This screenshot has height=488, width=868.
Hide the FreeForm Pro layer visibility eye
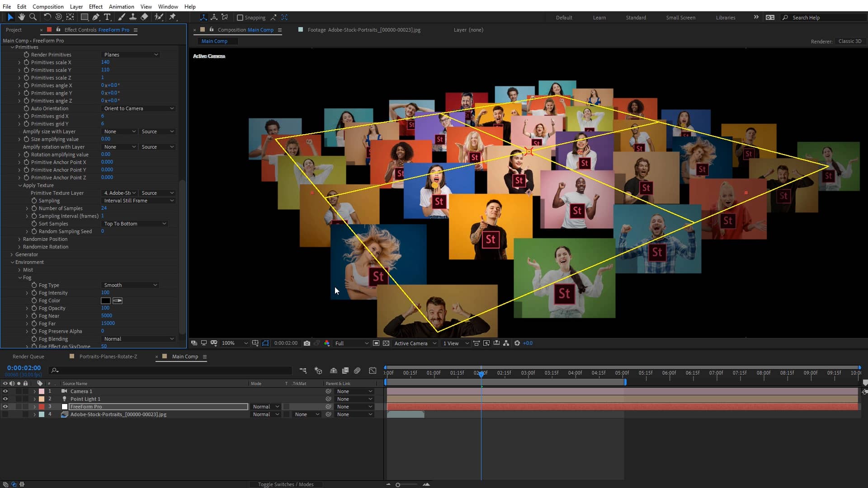coord(5,406)
